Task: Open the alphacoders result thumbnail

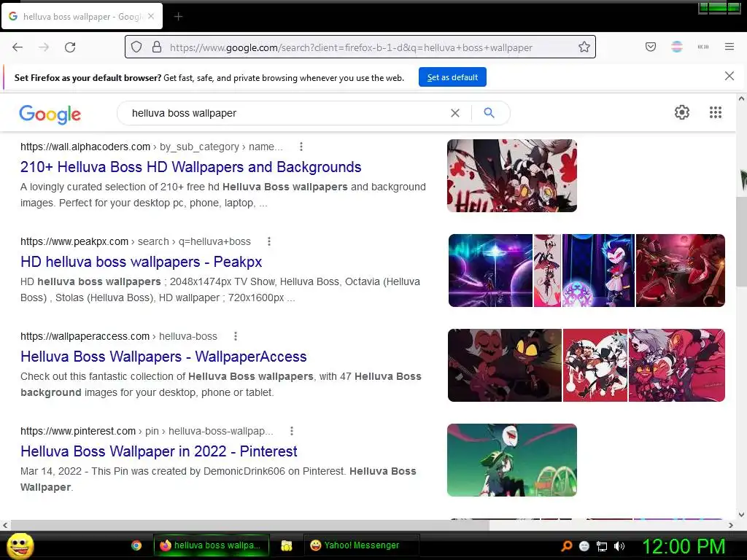Action: pos(511,176)
